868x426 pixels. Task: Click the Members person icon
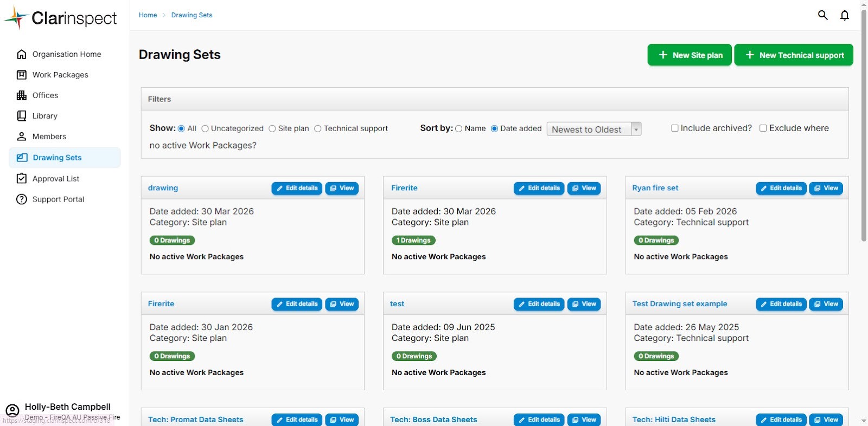click(x=22, y=137)
